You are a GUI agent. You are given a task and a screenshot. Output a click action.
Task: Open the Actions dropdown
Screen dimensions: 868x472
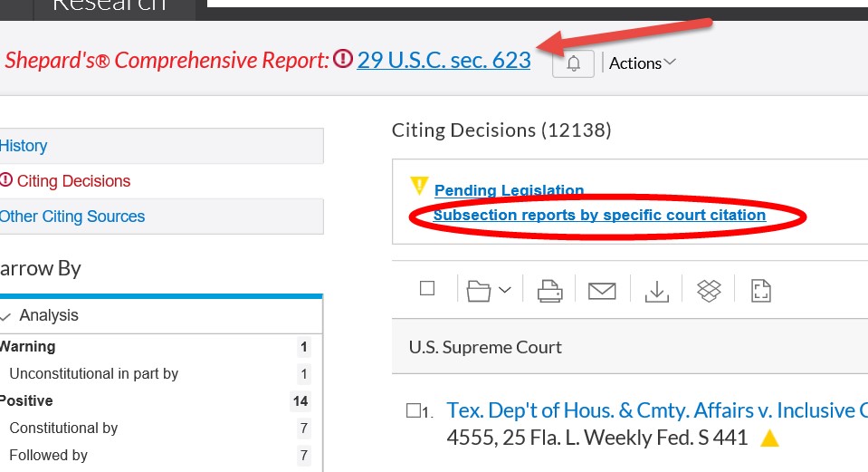[x=642, y=63]
